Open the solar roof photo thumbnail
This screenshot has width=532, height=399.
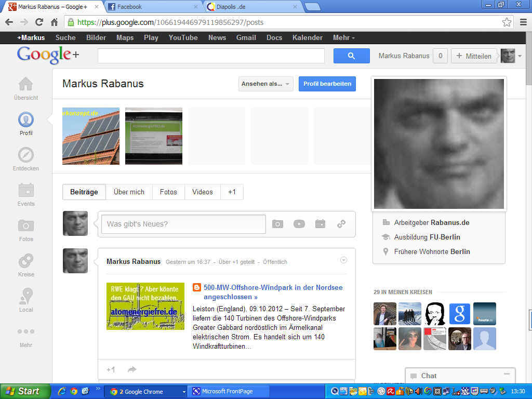click(x=91, y=136)
